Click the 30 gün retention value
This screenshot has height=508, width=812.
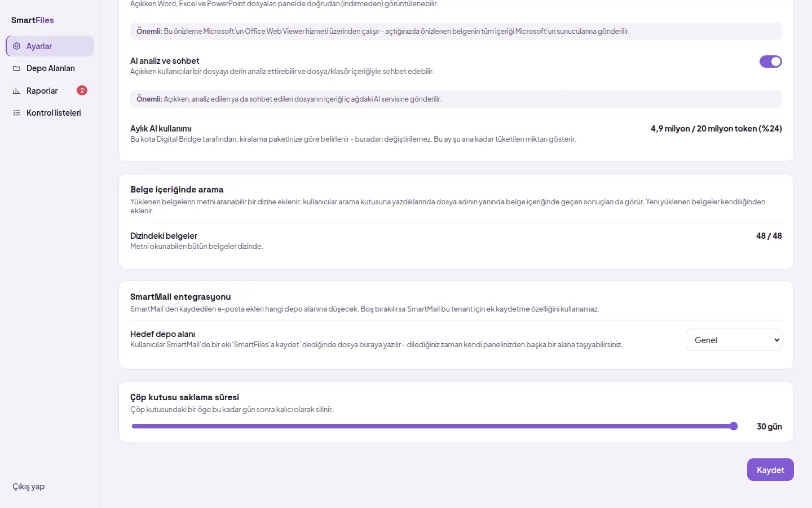[769, 427]
